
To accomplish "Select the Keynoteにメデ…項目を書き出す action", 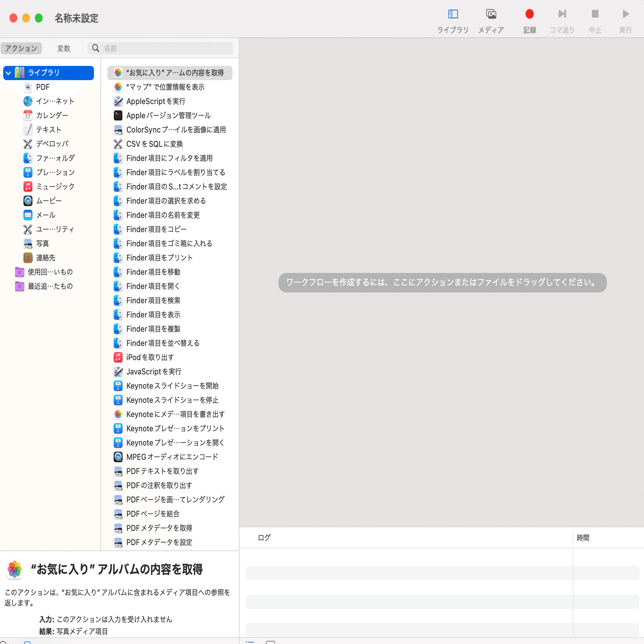I will pos(170,414).
